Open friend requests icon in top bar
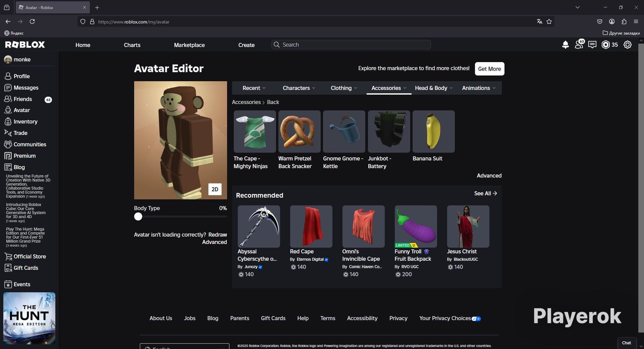 [x=579, y=44]
